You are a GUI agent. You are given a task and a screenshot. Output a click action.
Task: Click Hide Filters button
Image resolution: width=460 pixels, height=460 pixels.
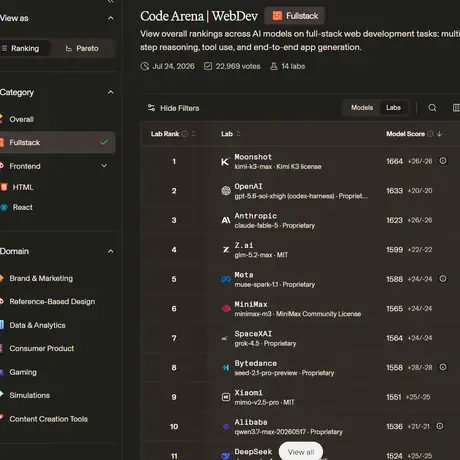click(174, 108)
